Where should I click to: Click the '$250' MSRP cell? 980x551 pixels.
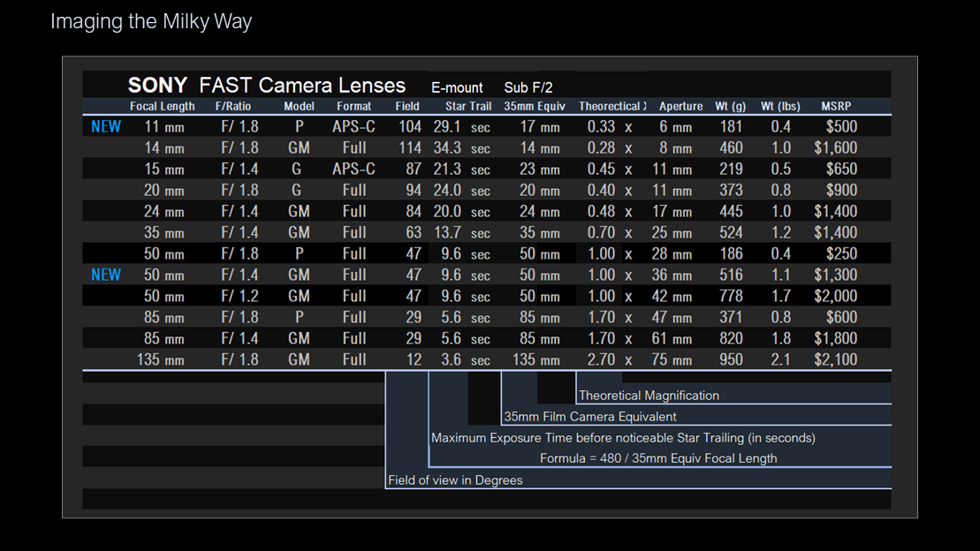[x=841, y=253]
